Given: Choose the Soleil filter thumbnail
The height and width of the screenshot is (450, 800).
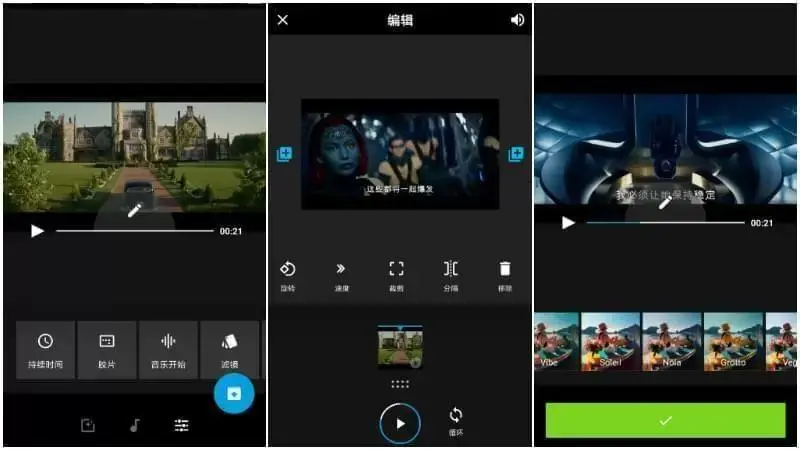Looking at the screenshot, I should pyautogui.click(x=610, y=341).
